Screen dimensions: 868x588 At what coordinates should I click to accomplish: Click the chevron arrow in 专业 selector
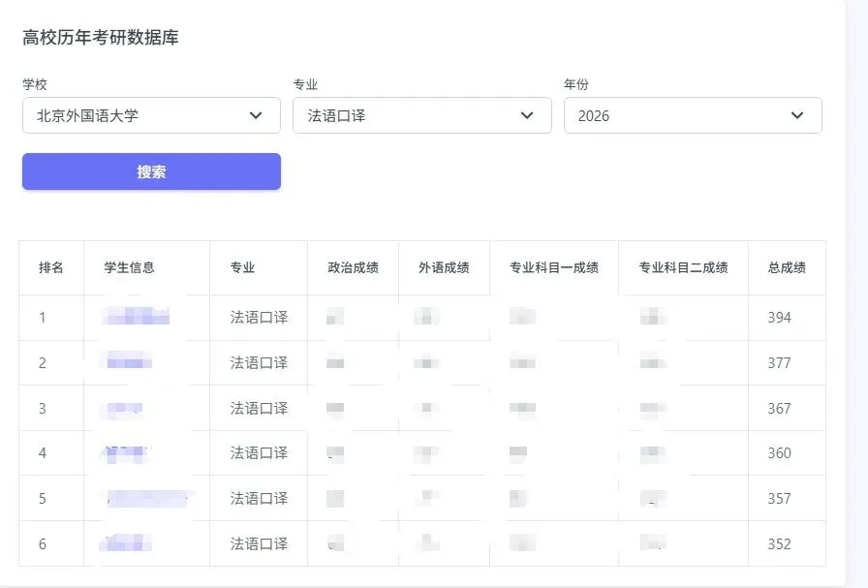pyautogui.click(x=527, y=115)
